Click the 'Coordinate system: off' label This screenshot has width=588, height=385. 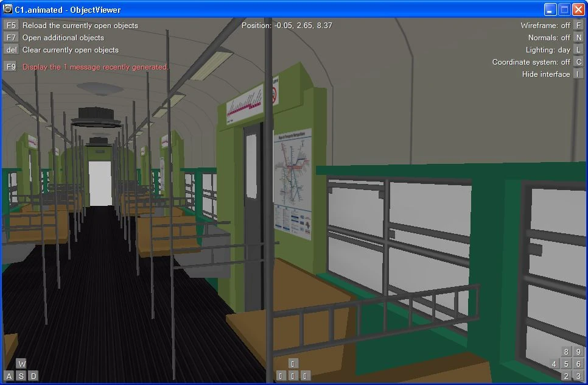tap(531, 62)
